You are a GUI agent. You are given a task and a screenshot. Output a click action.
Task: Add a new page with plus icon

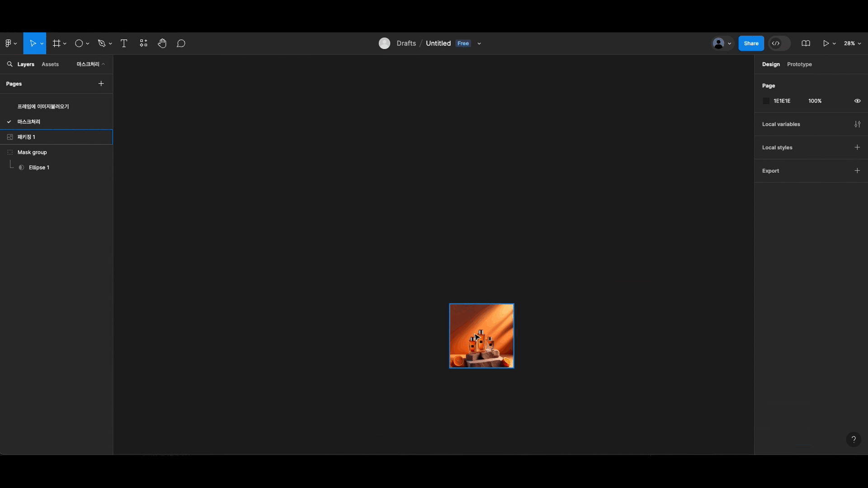pyautogui.click(x=101, y=84)
